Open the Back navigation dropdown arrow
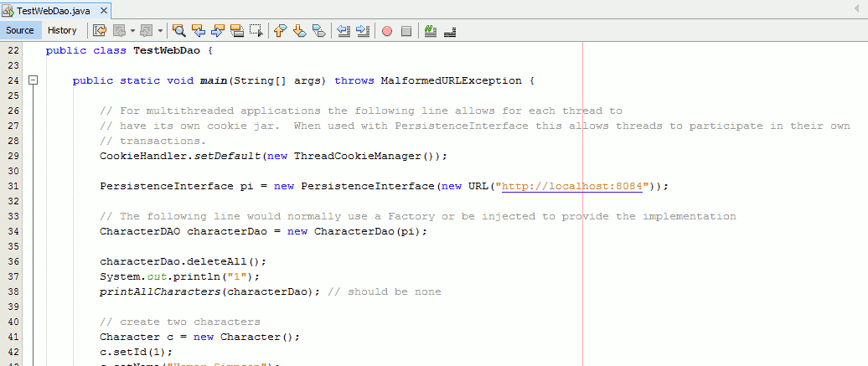The image size is (868, 366). pos(131,31)
